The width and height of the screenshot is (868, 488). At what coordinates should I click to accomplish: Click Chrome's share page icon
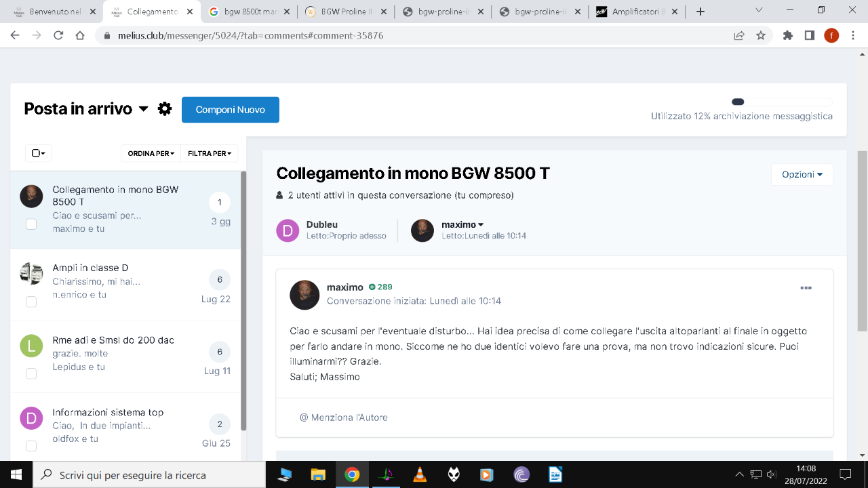tap(738, 35)
